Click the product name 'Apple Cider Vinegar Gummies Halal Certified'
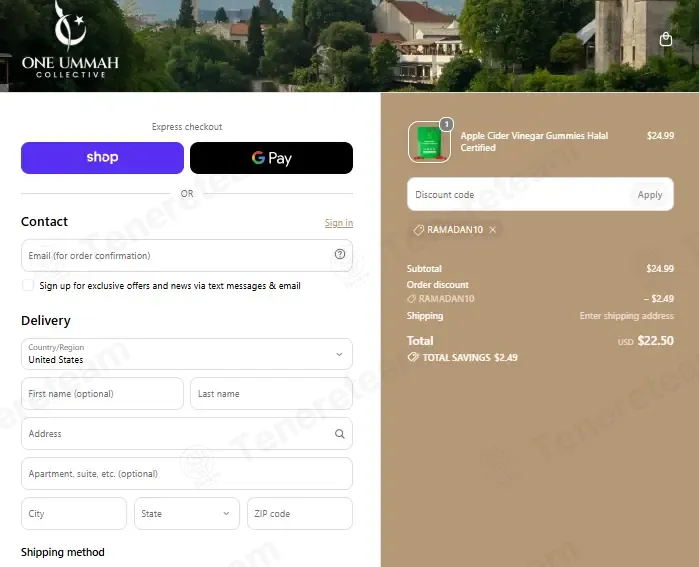 coord(534,142)
